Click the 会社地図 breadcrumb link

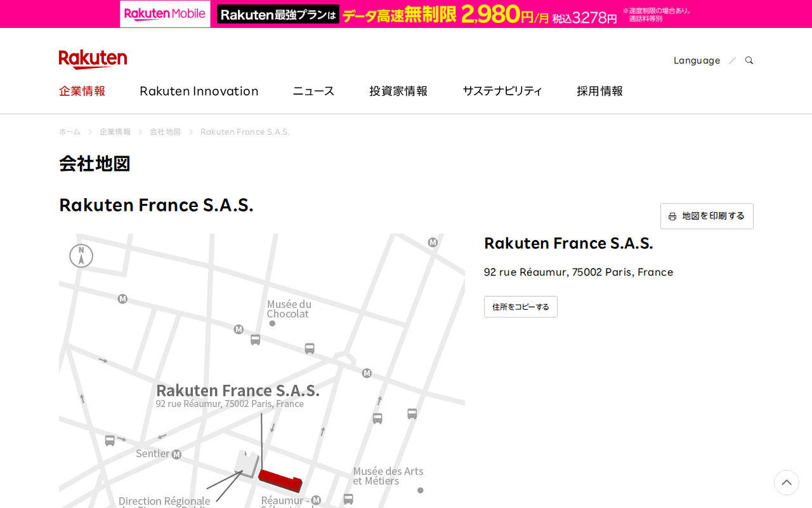point(165,131)
